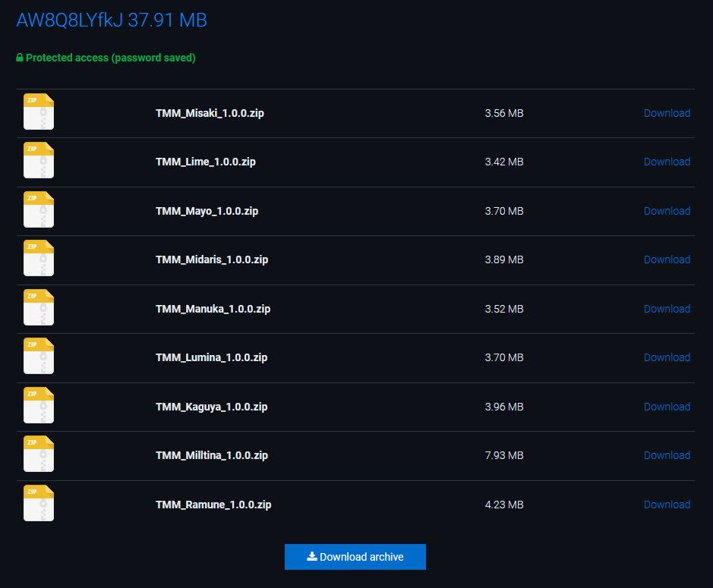Viewport: 713px width, 588px height.
Task: Download the TMM_Lime_1.0.0.zip file
Action: coord(667,162)
